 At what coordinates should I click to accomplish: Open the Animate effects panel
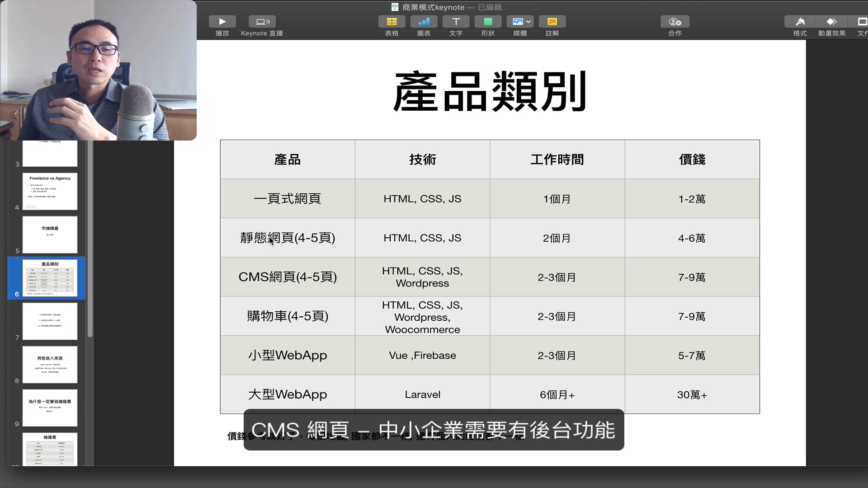click(831, 22)
